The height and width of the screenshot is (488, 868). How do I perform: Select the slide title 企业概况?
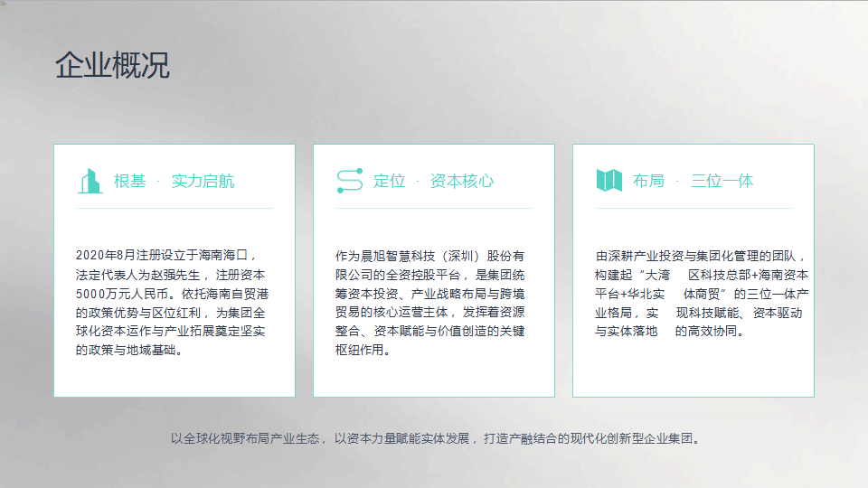click(112, 65)
